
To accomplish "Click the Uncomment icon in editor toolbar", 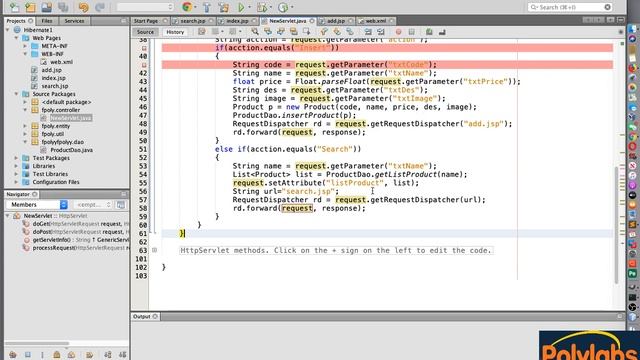I will [442, 31].
